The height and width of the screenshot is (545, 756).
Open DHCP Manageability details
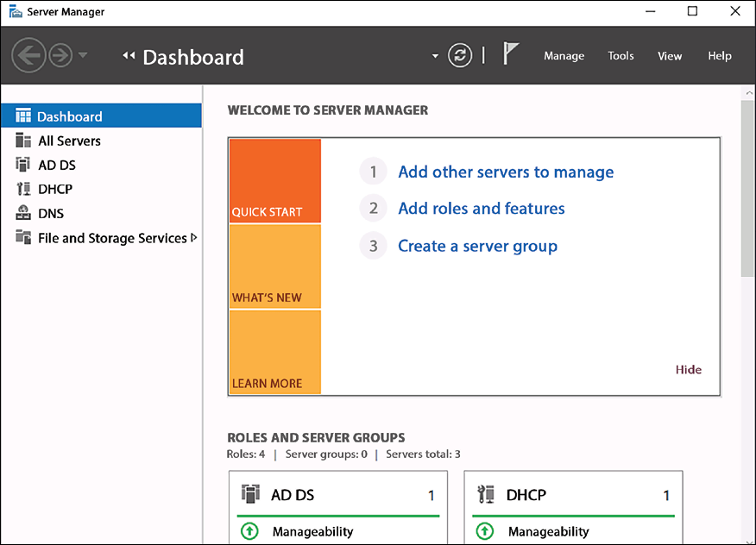tap(548, 531)
